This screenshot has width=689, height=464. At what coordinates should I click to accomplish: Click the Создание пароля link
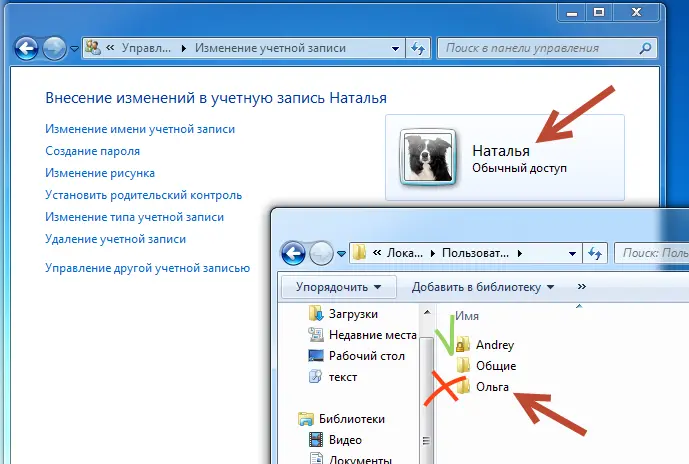click(92, 151)
